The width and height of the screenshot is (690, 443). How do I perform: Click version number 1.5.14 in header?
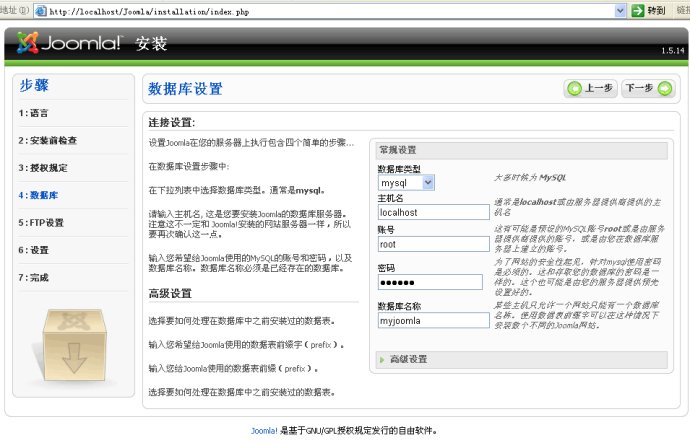[673, 51]
